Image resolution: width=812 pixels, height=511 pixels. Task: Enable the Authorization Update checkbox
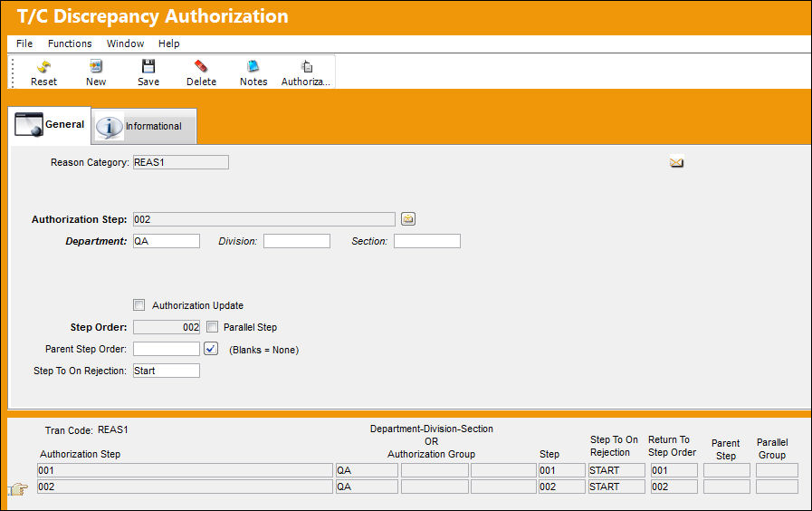click(x=139, y=304)
